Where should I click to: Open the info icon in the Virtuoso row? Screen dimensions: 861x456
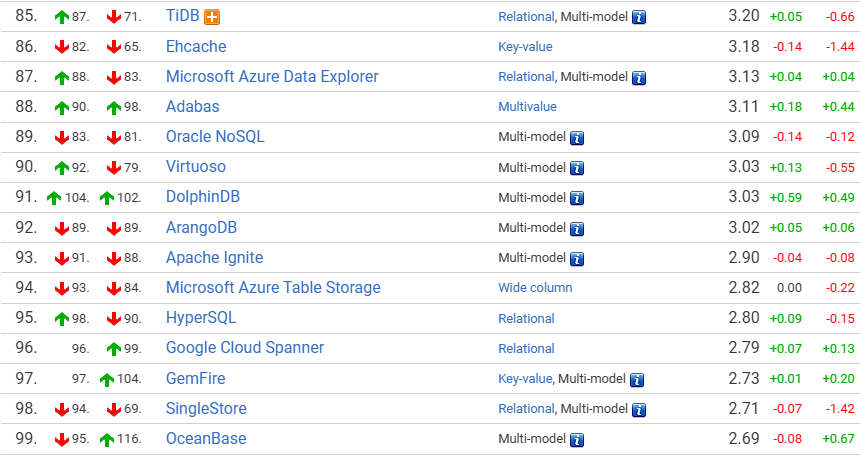pyautogui.click(x=577, y=168)
